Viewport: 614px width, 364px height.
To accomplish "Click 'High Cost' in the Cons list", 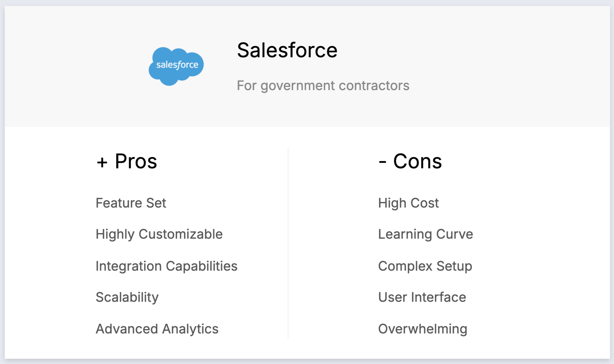I will coord(408,203).
